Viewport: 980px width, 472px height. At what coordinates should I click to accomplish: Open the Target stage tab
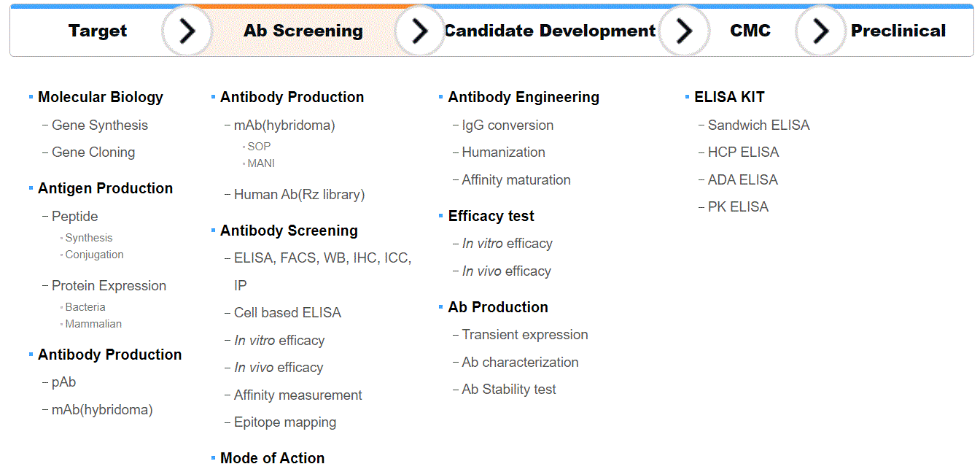coord(98,31)
